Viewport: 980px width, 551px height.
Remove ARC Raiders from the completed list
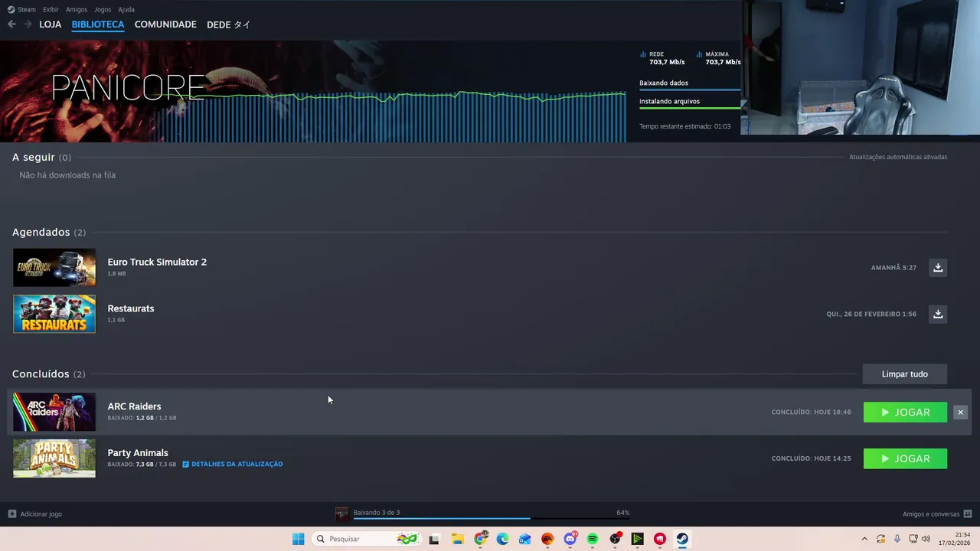pyautogui.click(x=960, y=412)
